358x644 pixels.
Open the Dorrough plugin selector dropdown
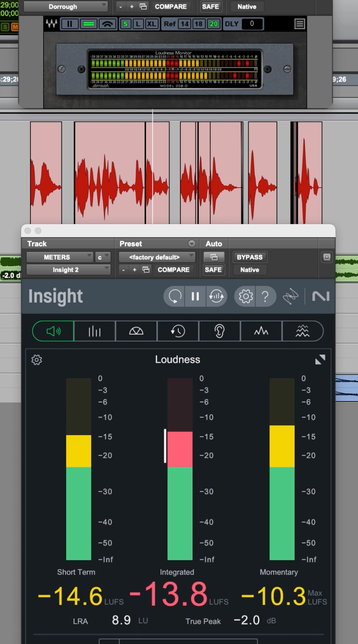point(65,7)
